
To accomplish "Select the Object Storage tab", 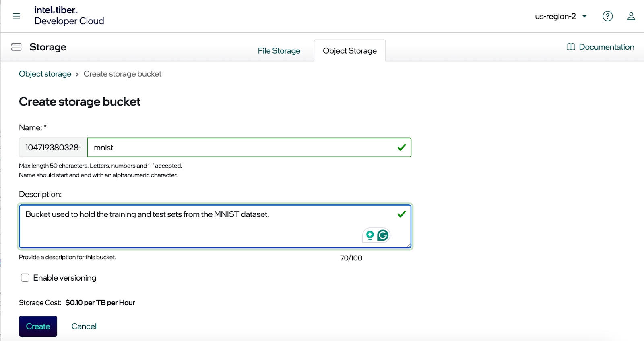I will (349, 51).
